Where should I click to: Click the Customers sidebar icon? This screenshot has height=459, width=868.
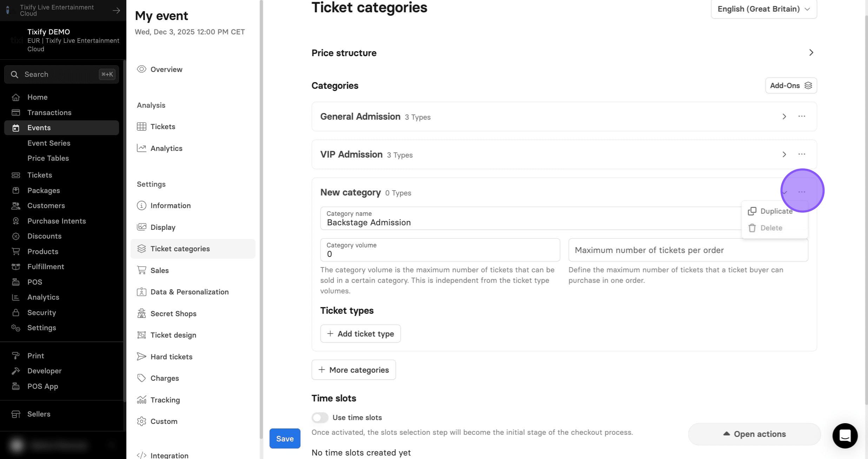click(x=16, y=206)
